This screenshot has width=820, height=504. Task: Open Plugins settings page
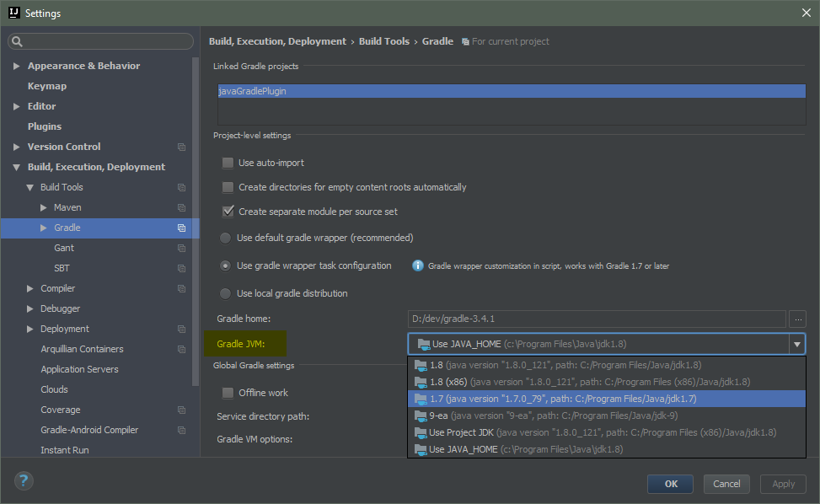click(x=45, y=126)
